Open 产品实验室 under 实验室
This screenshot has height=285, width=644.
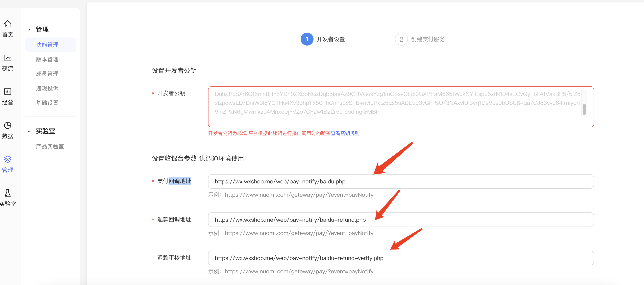(x=50, y=146)
